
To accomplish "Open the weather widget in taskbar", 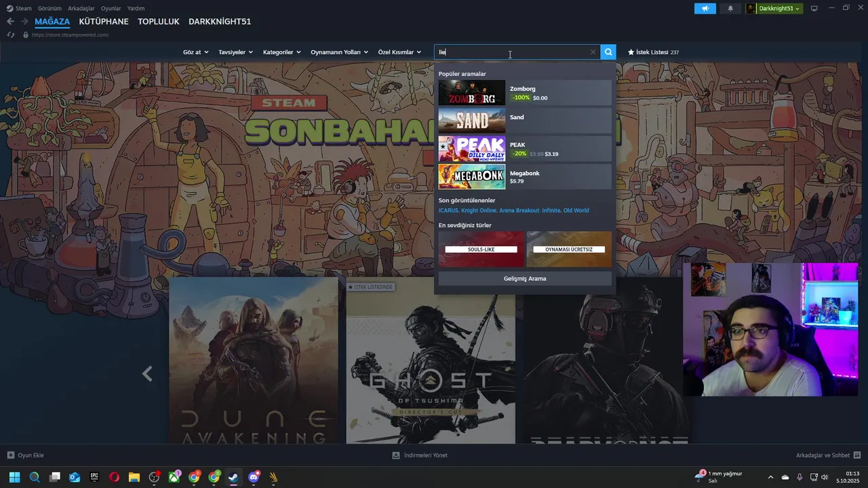I will coord(717,477).
